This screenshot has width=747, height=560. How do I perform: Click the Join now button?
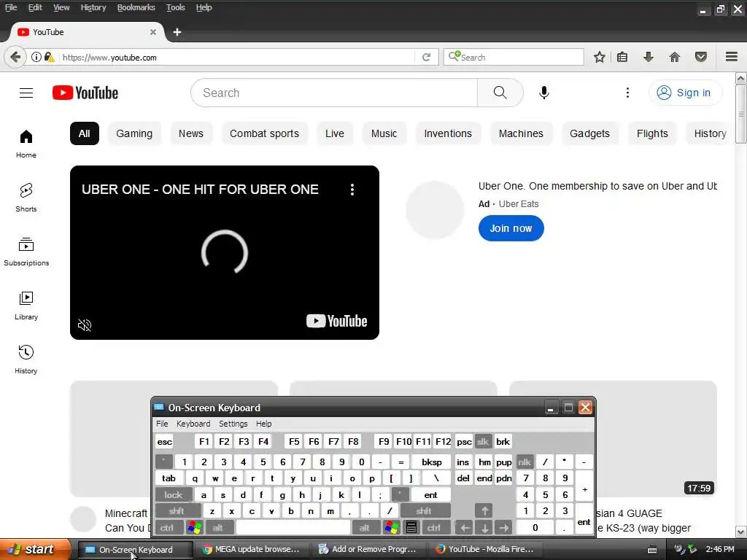[511, 228]
